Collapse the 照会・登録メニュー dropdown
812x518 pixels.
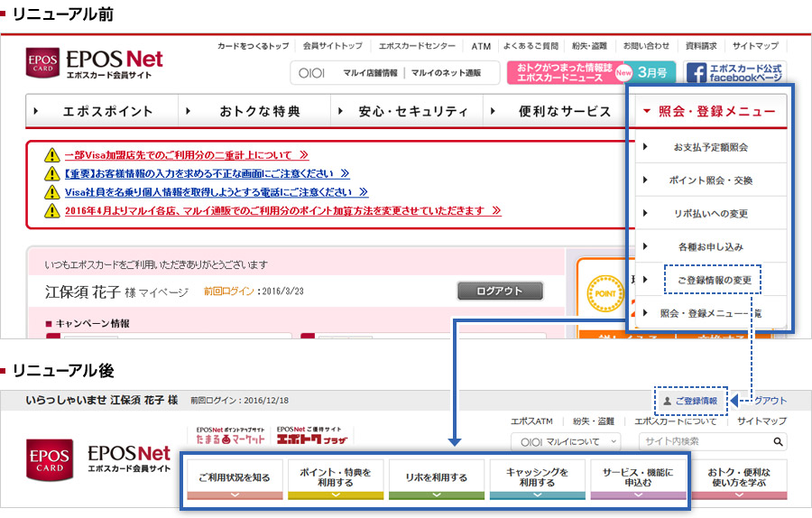[711, 111]
